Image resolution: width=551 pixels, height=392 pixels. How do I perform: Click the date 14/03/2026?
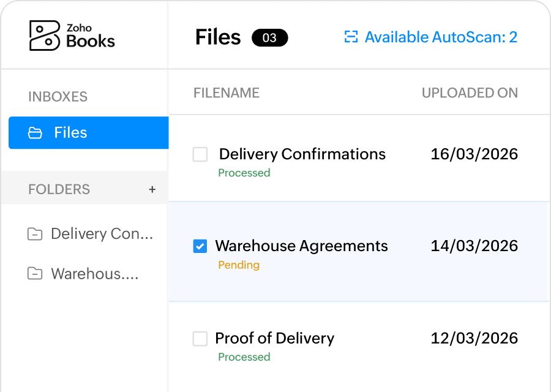tap(474, 246)
